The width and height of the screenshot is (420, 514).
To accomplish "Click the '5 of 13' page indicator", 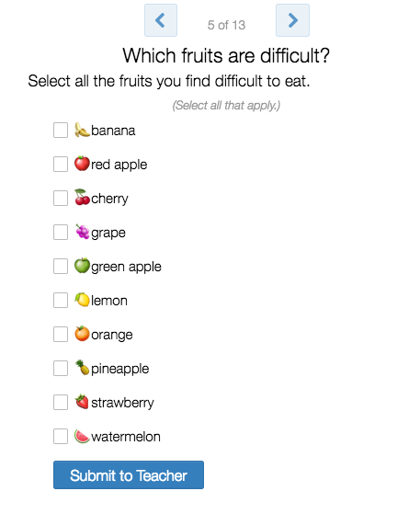I will pyautogui.click(x=226, y=25).
